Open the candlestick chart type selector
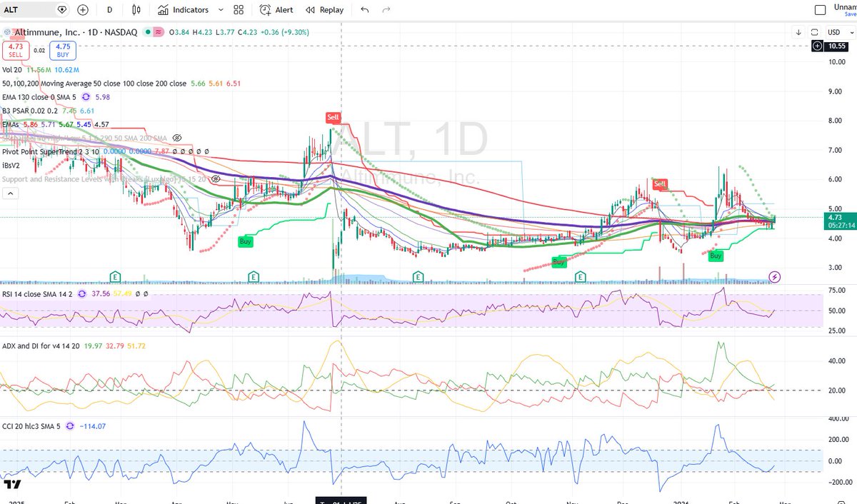 point(135,10)
